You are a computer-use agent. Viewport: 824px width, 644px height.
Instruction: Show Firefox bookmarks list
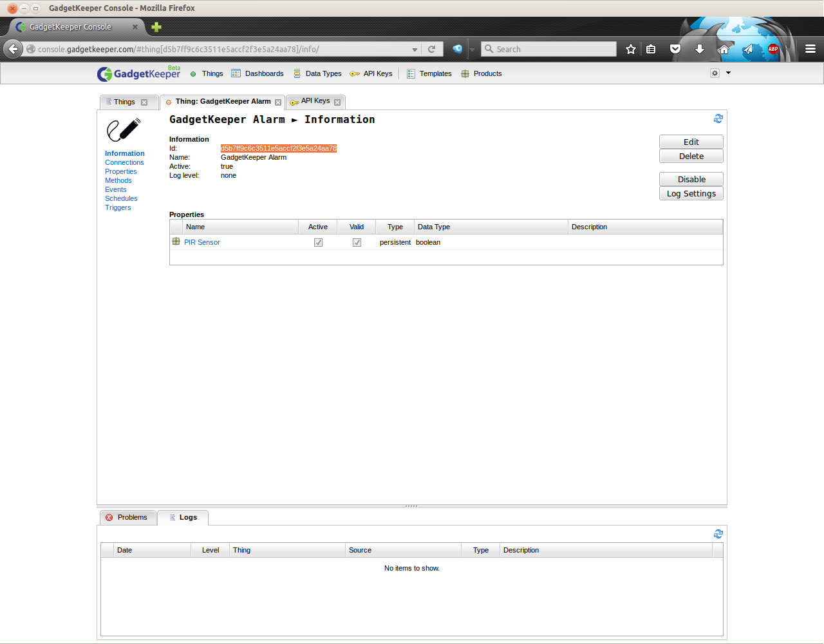pos(651,49)
